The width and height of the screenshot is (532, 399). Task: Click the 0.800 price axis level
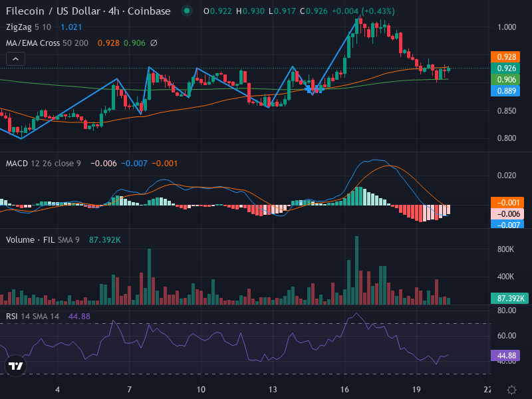507,138
